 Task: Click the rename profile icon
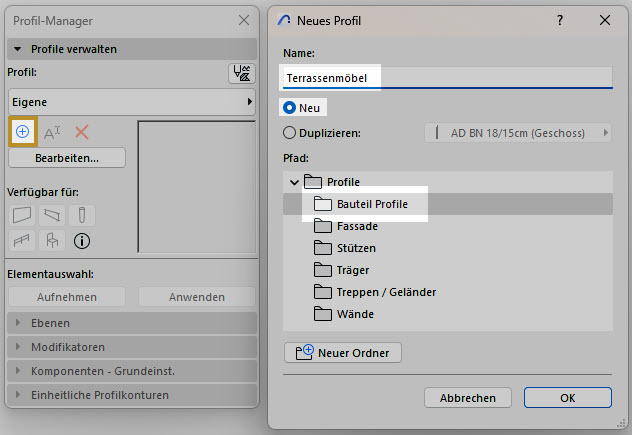point(52,132)
